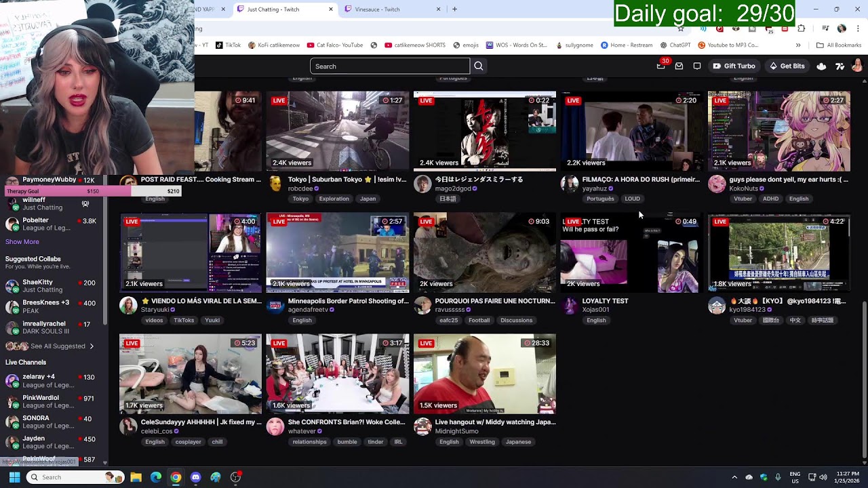Open Starryuuki stream title link
Image resolution: width=868 pixels, height=488 pixels.
coord(201,301)
